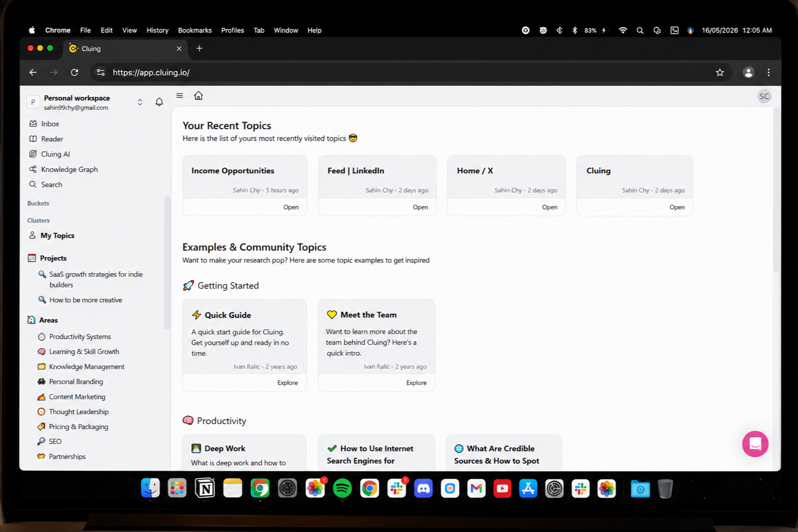Click the address bar URL
The image size is (798, 532).
pyautogui.click(x=151, y=72)
